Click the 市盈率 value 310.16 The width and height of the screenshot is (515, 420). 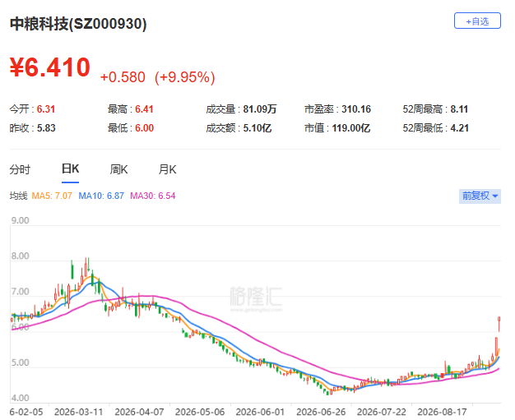click(x=356, y=109)
